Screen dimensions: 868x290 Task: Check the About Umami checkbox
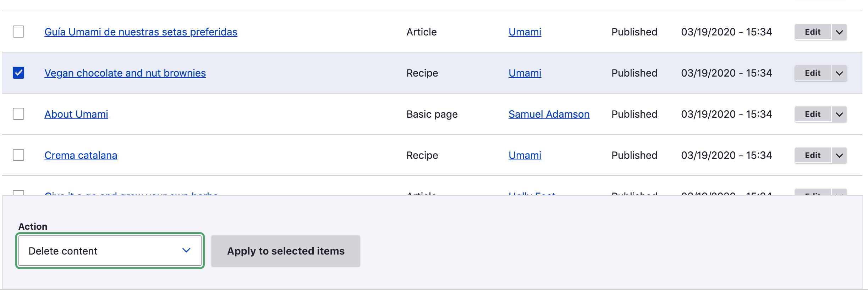pos(18,114)
